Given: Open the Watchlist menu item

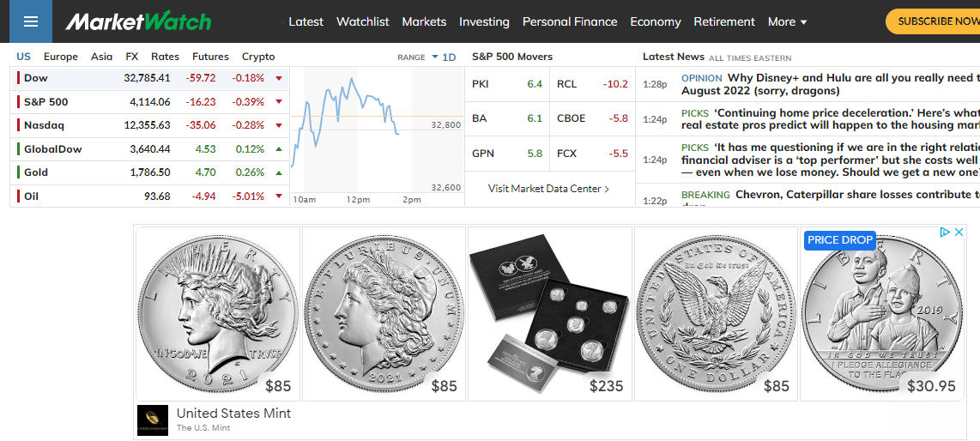Looking at the screenshot, I should 362,21.
